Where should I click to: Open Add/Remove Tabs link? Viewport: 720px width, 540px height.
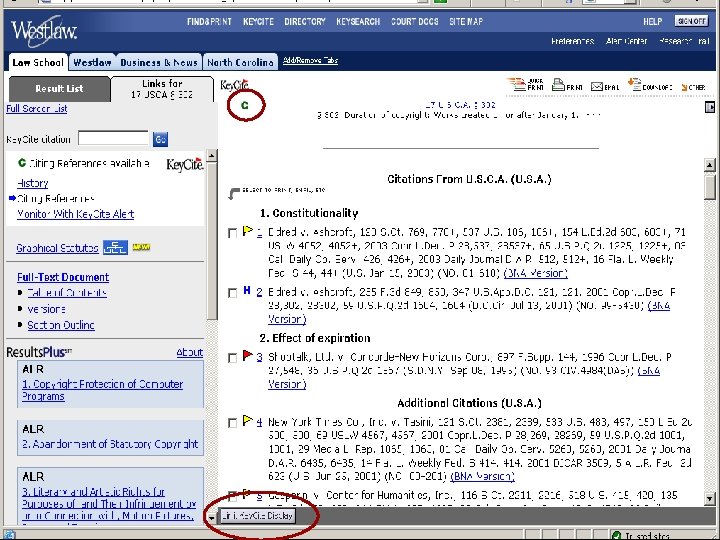click(310, 61)
